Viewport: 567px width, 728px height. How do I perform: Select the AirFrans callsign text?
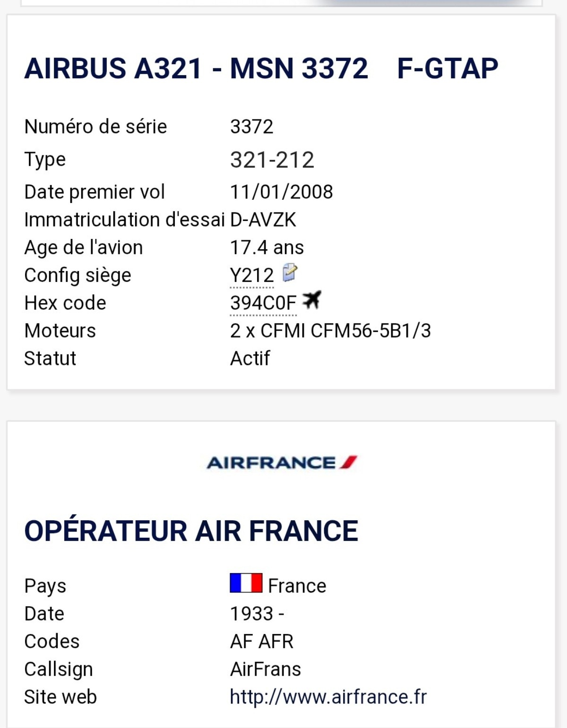coord(266,669)
